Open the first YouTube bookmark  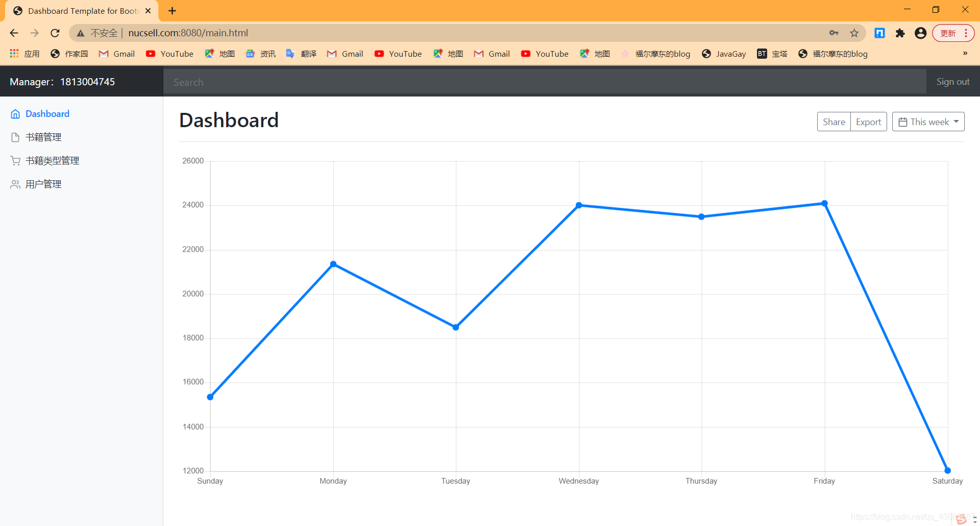pyautogui.click(x=169, y=54)
